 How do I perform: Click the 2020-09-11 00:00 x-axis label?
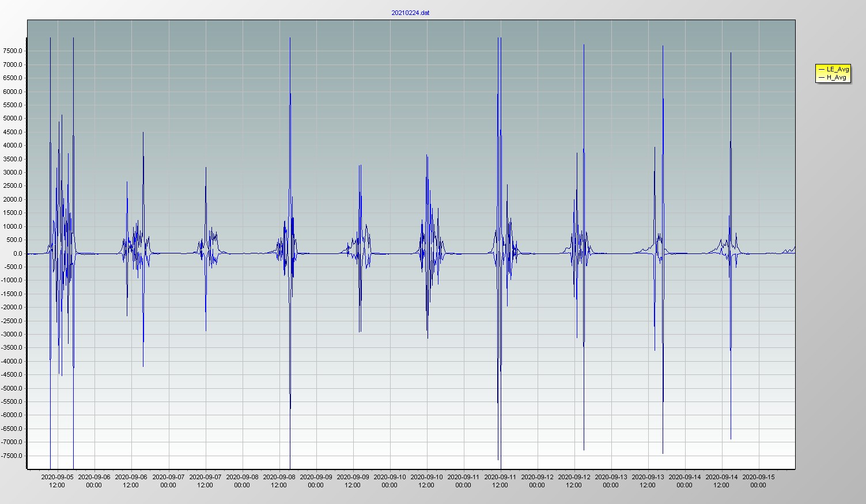pos(463,481)
